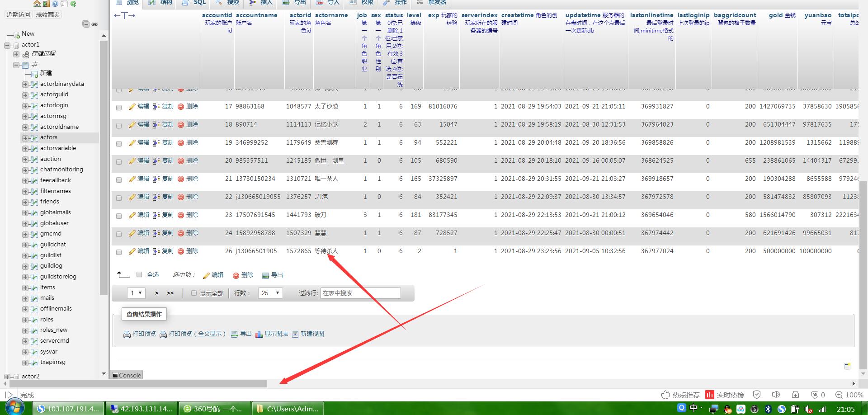Click the muted volume tray icon
Image resolution: width=868 pixels, height=415 pixels.
(809, 409)
